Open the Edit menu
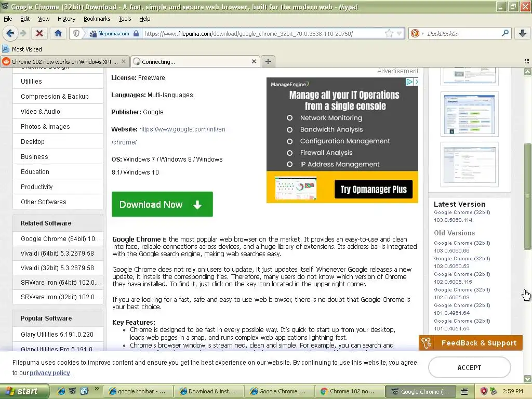This screenshot has height=399, width=532. (x=25, y=19)
